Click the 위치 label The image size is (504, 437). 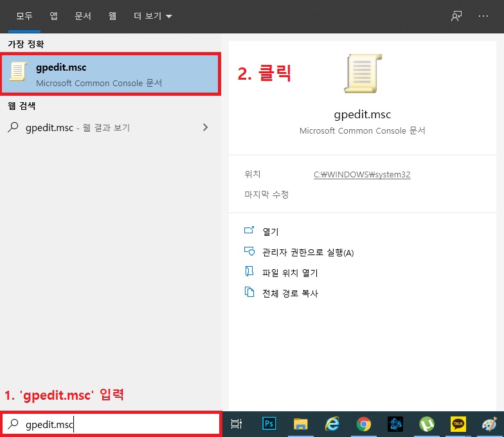[x=252, y=174]
